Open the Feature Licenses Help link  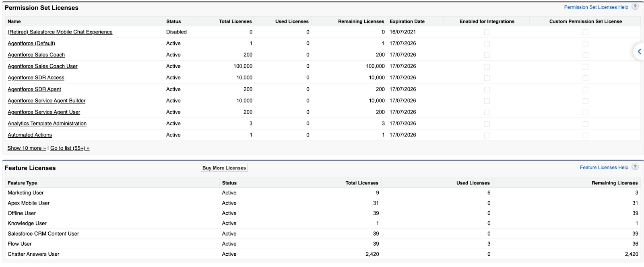pyautogui.click(x=604, y=168)
